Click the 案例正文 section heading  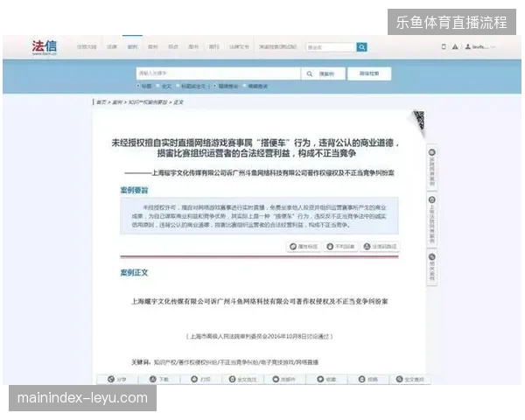coord(134,272)
